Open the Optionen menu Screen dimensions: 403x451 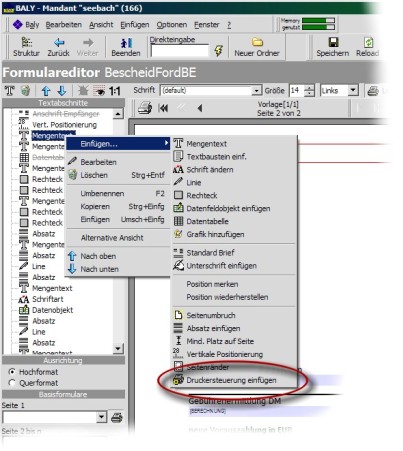[x=172, y=25]
